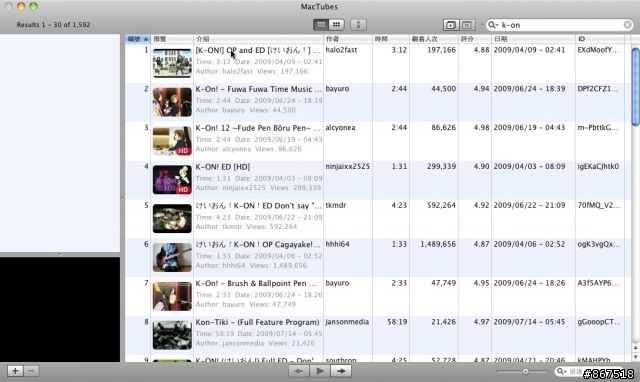
Task: Click date 2009/07/14 - 05:45
Action: pos(529,322)
